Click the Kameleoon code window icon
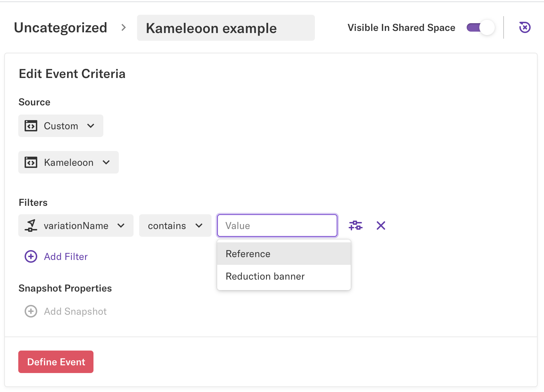Viewport: 544px width, 392px height. pos(31,162)
